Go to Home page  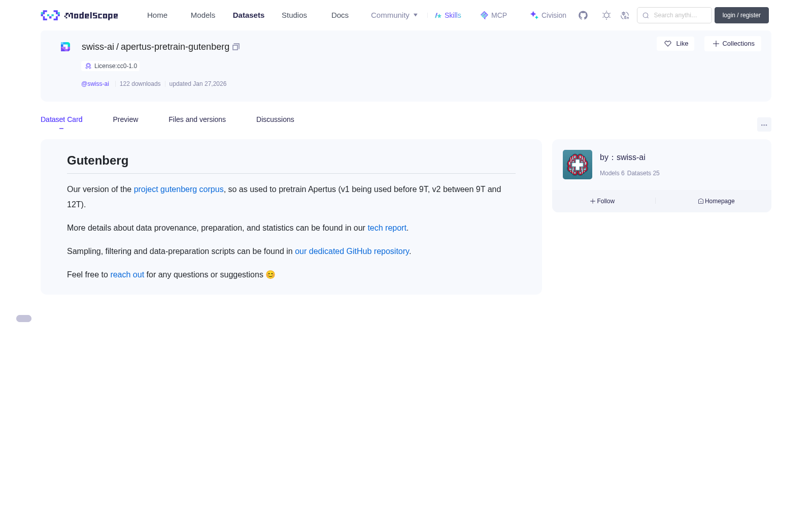(x=157, y=15)
